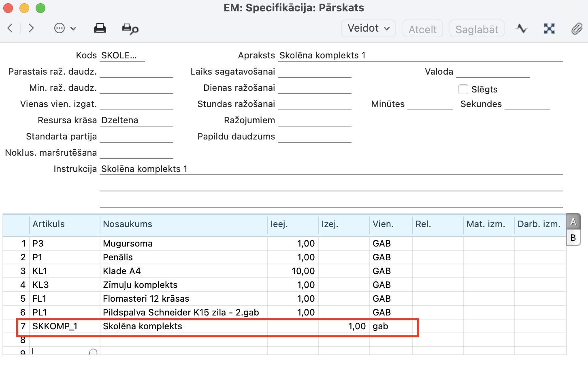Expand the Veidot dropdown
The height and width of the screenshot is (369, 588).
(368, 28)
